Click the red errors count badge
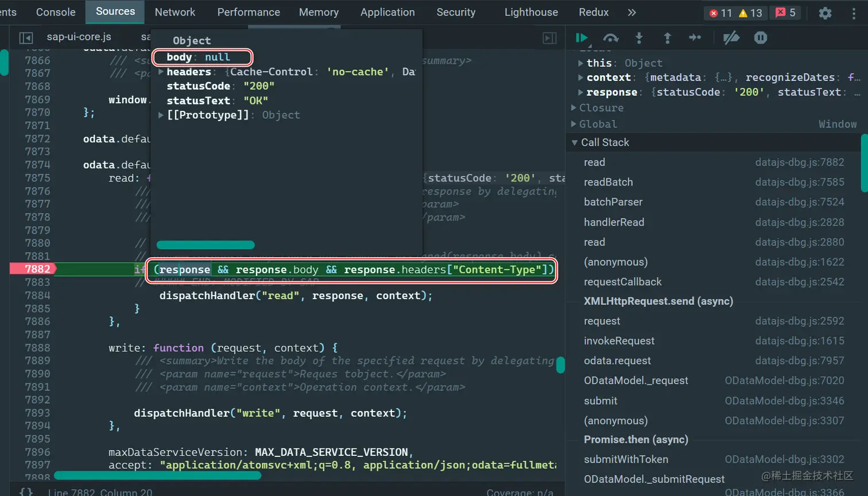 [x=721, y=13]
